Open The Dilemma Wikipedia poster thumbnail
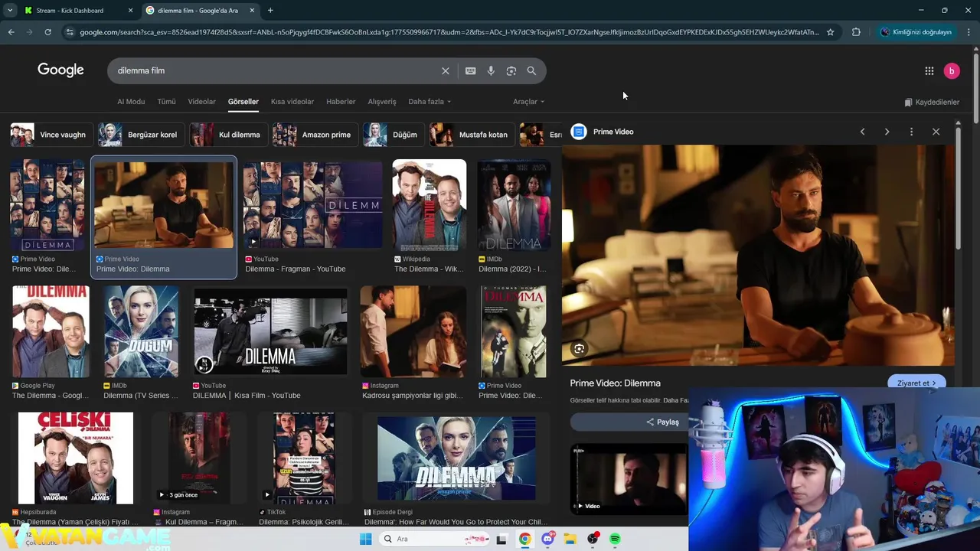This screenshot has width=980, height=551. point(429,204)
